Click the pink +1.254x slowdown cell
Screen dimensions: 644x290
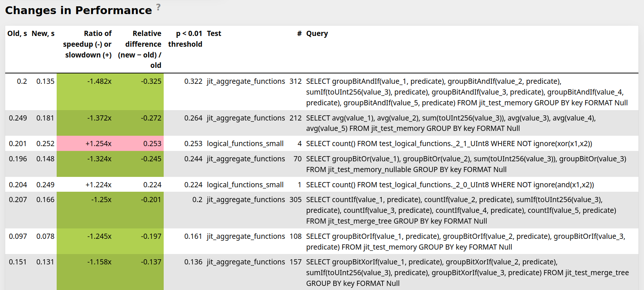coord(99,144)
